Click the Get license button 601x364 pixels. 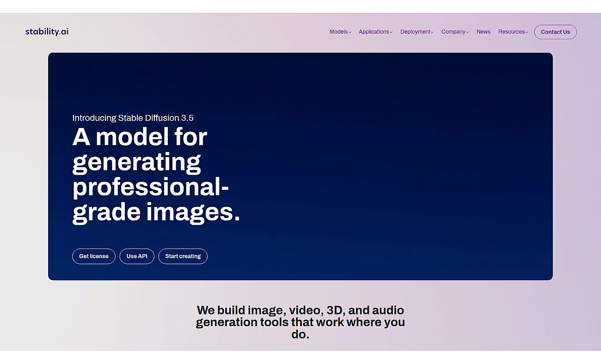pyautogui.click(x=94, y=256)
